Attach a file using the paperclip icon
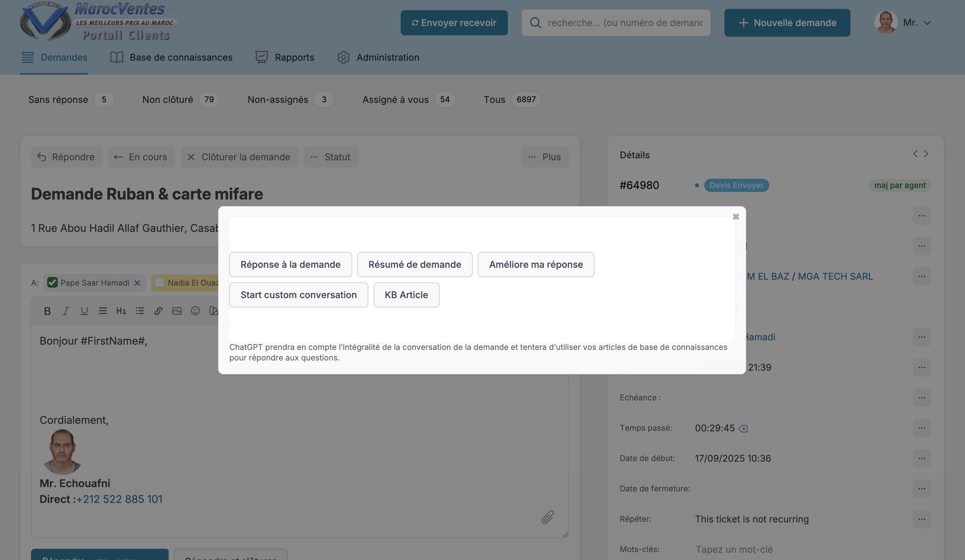This screenshot has height=560, width=965. (547, 517)
